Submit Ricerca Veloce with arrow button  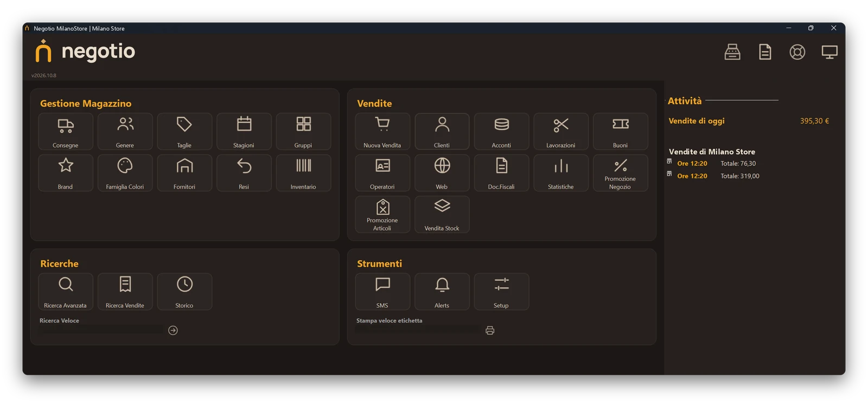(173, 330)
